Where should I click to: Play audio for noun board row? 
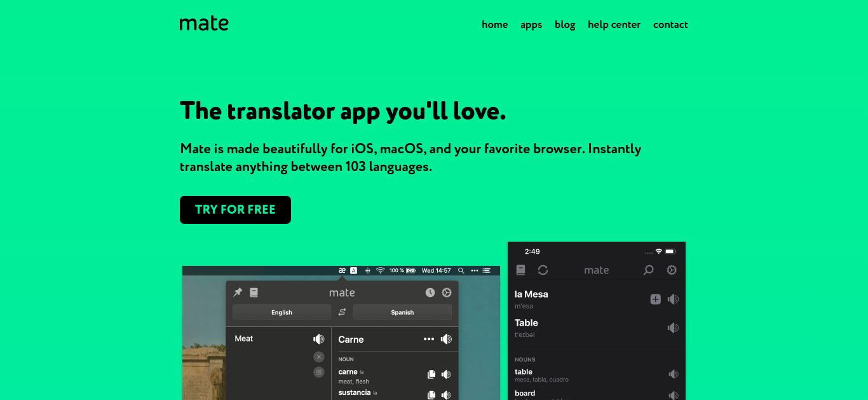[674, 396]
